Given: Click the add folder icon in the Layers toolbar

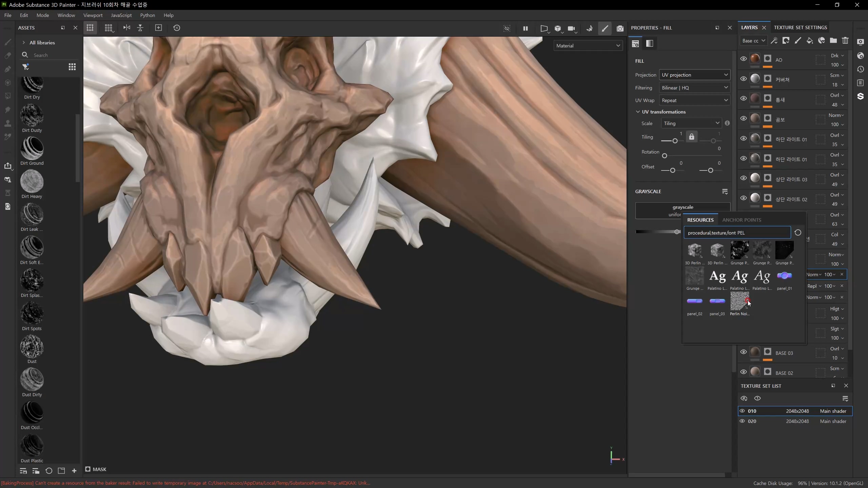Looking at the screenshot, I should tap(833, 41).
